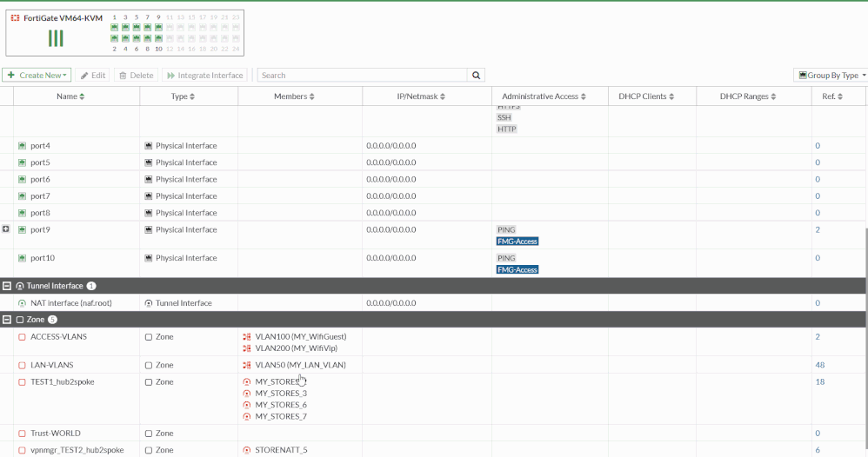This screenshot has height=457, width=868.
Task: Click the vertical scrollbar thumb
Action: (865, 341)
